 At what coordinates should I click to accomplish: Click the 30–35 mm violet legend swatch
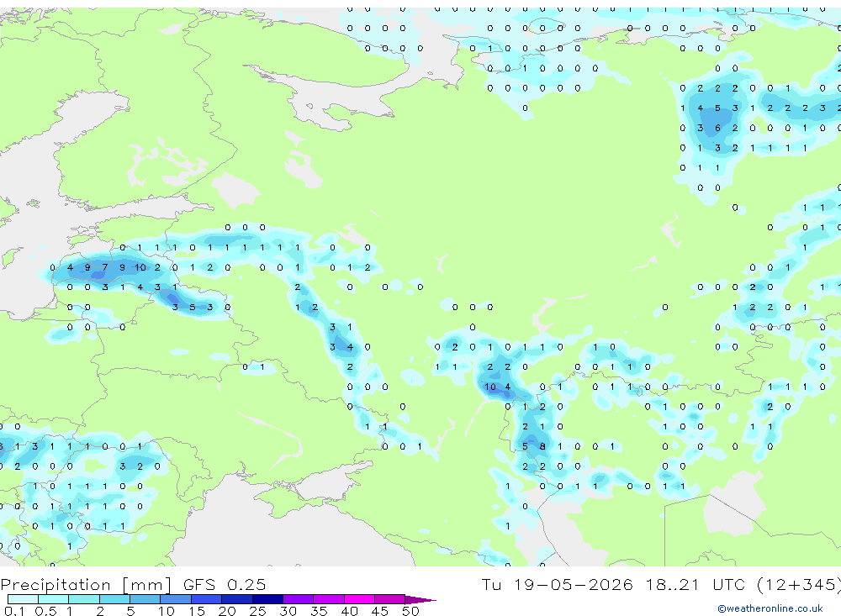point(298,599)
